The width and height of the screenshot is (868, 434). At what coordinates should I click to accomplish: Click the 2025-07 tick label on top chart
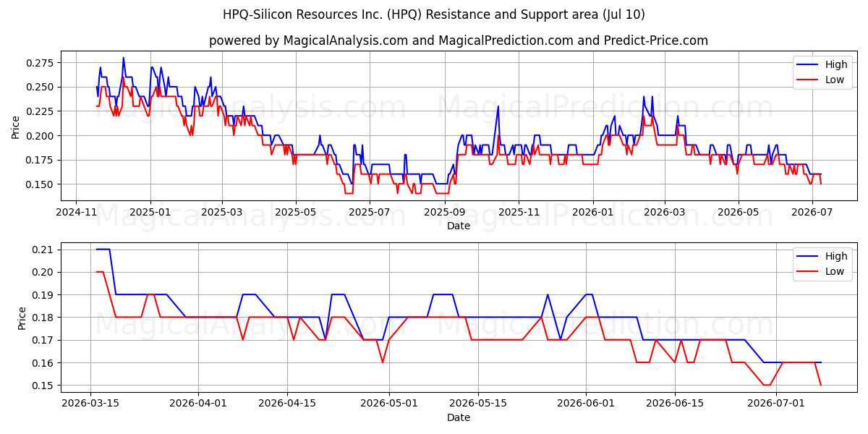[x=370, y=213]
